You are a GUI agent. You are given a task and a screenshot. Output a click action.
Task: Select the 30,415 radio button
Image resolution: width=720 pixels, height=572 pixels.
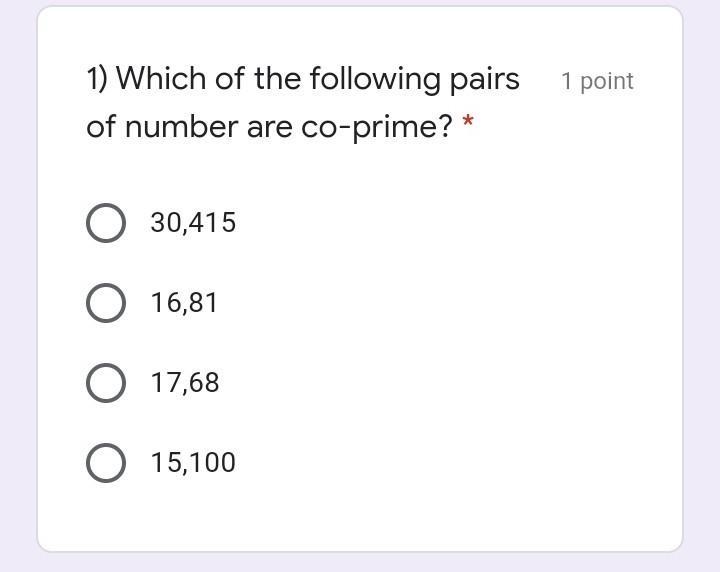click(x=106, y=223)
